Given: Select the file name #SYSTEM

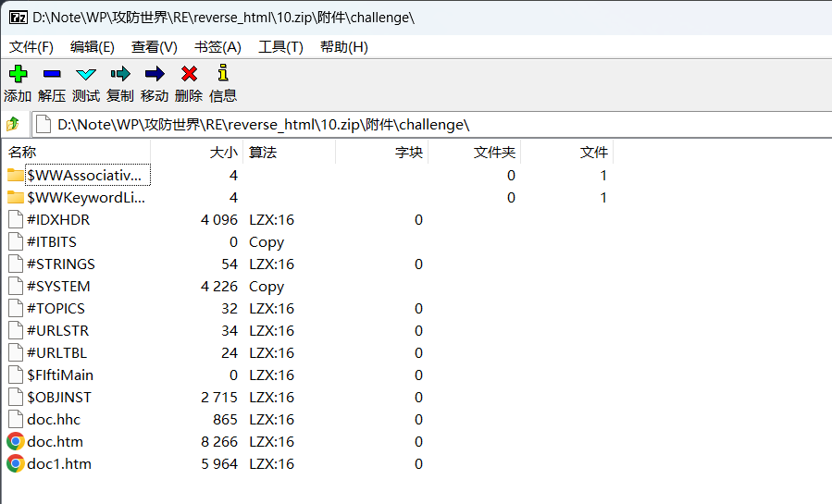Looking at the screenshot, I should pos(58,286).
